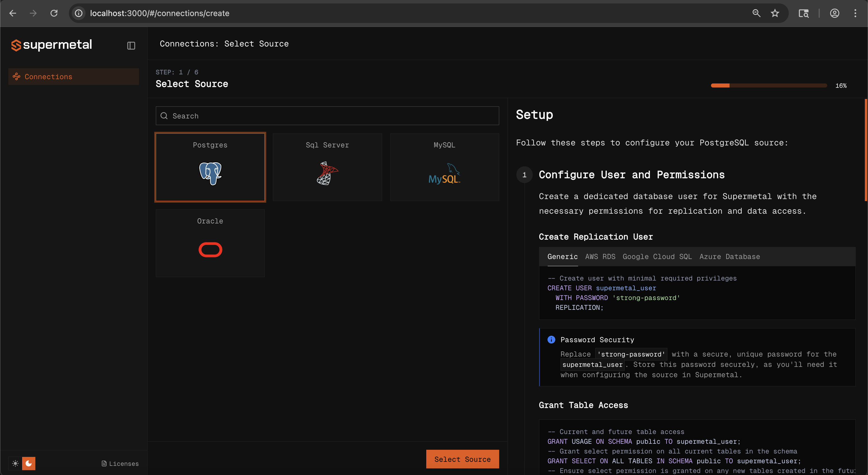The image size is (868, 475).
Task: Click the search magnifier in the source search bar
Action: coord(164,116)
